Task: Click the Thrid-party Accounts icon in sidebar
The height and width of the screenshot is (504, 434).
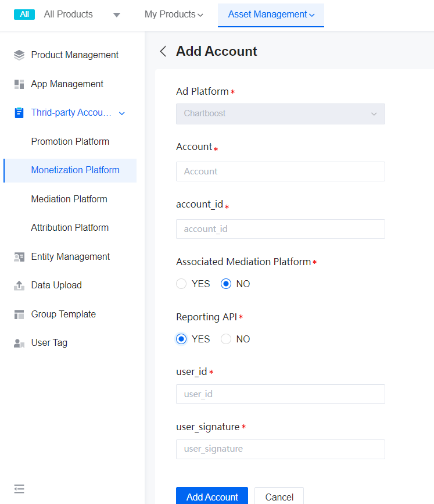Action: click(18, 112)
